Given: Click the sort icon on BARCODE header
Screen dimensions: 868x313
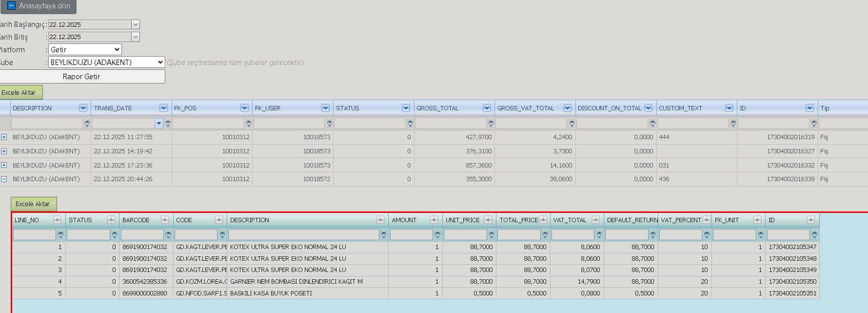Looking at the screenshot, I should pyautogui.click(x=165, y=220).
